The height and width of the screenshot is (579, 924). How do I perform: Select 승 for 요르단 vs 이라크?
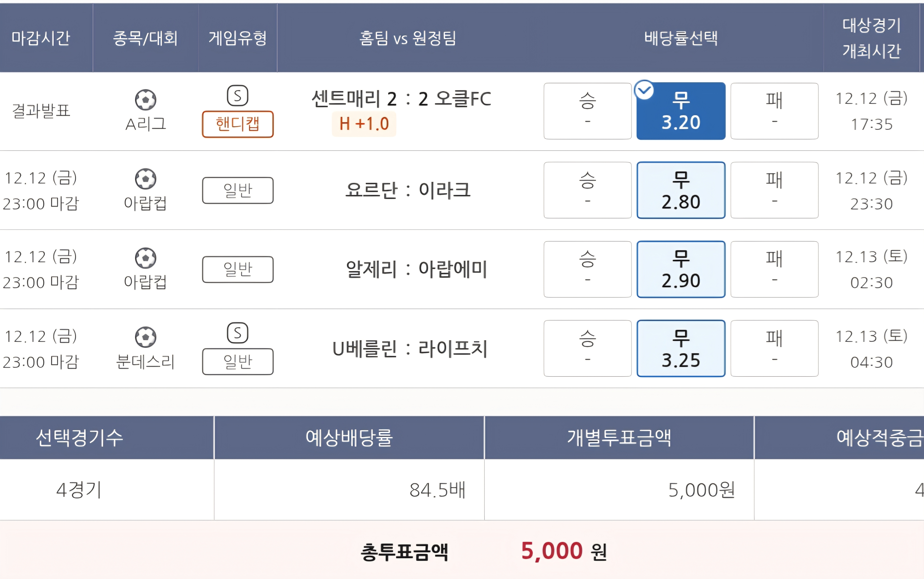(587, 190)
